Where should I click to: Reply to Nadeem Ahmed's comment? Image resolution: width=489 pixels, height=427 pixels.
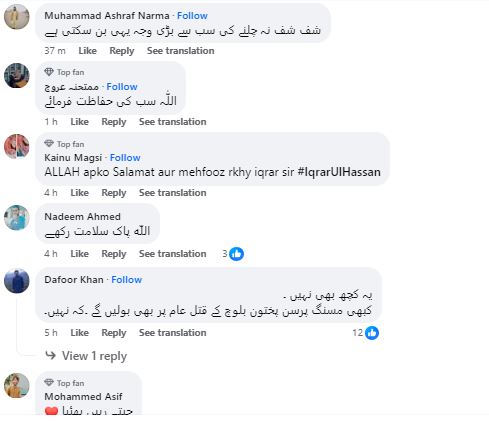(114, 254)
